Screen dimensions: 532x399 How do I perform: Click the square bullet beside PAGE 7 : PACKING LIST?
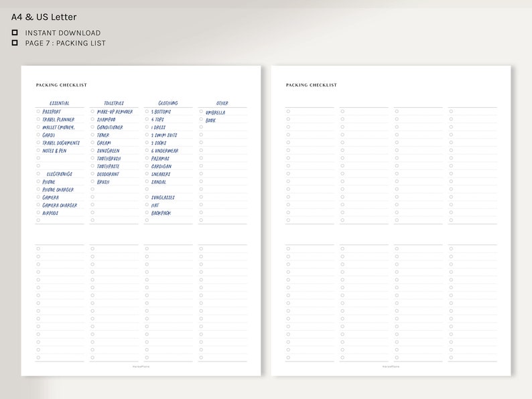coord(15,43)
